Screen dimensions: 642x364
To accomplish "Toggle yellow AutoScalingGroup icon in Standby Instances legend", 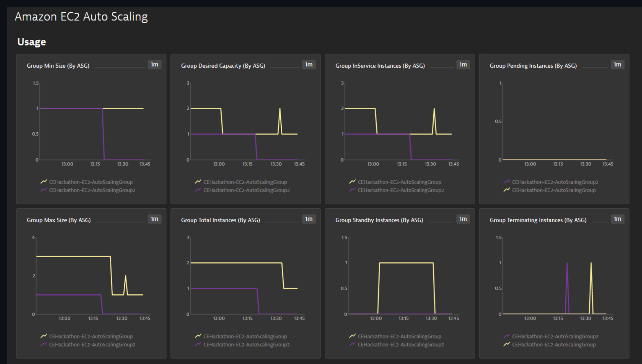I will [x=352, y=336].
